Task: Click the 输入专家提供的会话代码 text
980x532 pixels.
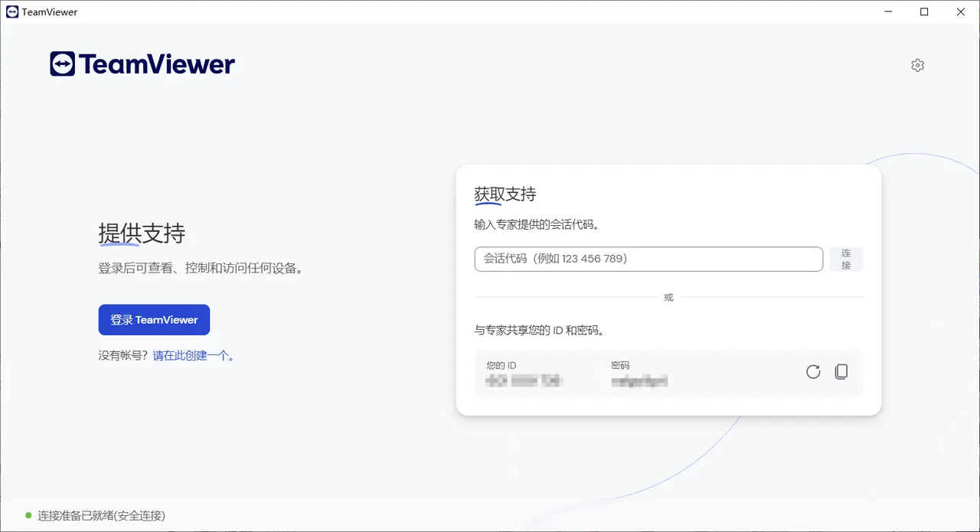Action: tap(537, 225)
